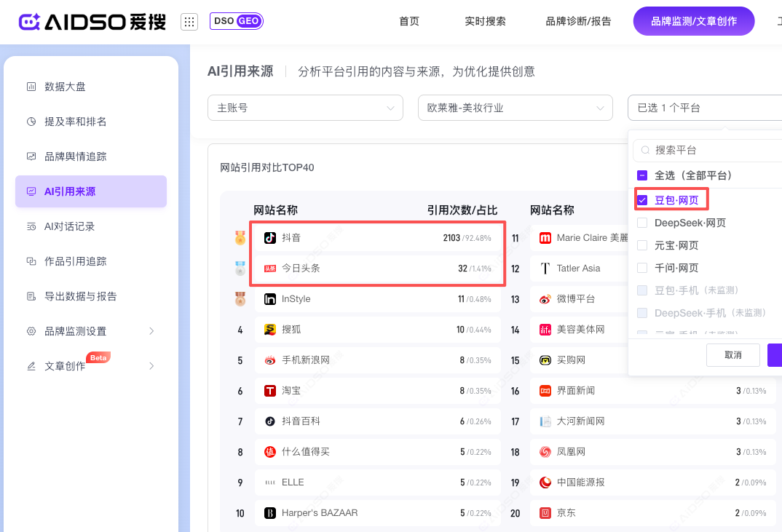782x532 pixels.
Task: Click the 凤凰网 logo icon
Action: [x=545, y=452]
